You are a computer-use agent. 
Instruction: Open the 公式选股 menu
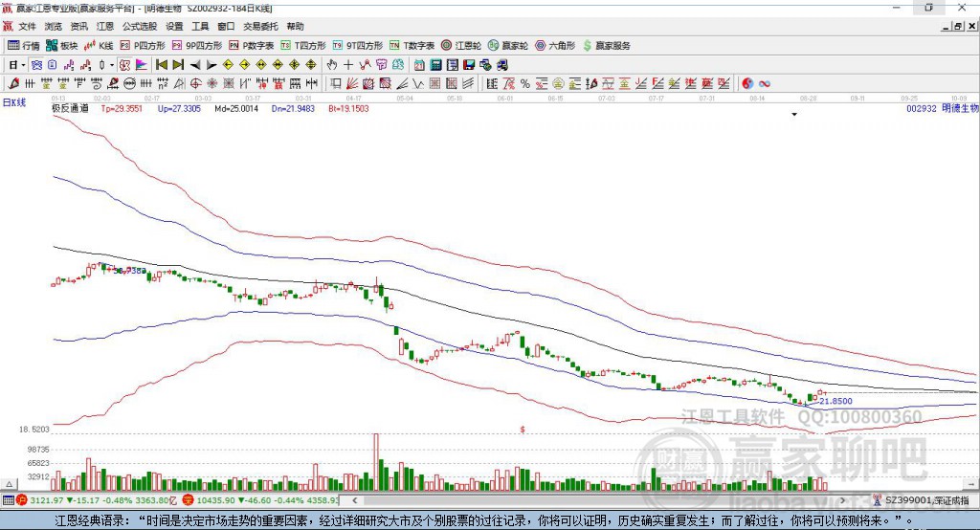click(x=140, y=26)
